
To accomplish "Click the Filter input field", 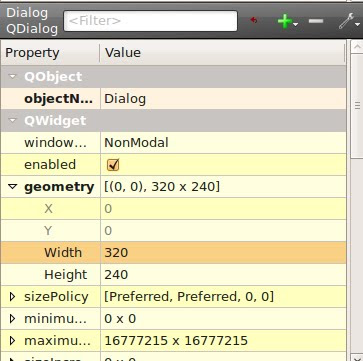I will point(150,21).
